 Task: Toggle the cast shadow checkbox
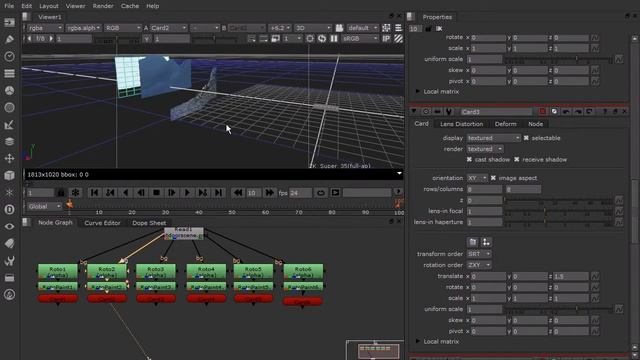469,159
